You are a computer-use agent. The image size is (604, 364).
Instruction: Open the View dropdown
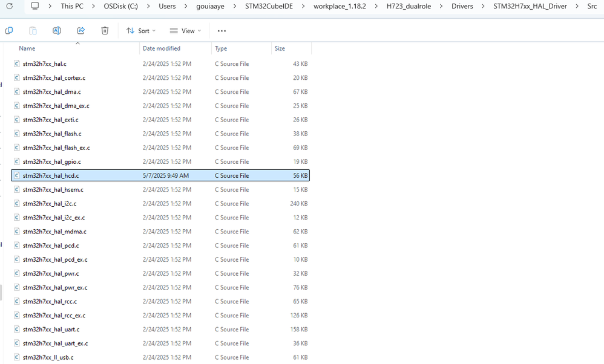click(186, 31)
